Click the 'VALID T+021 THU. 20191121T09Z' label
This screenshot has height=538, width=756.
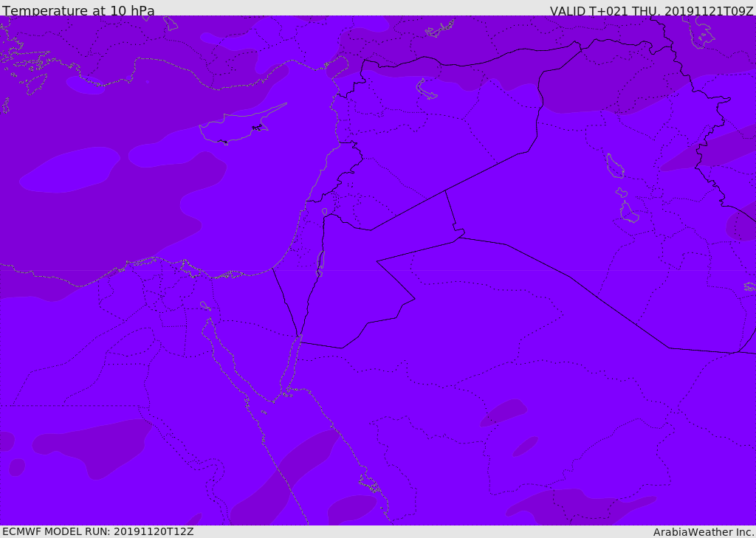coord(652,11)
